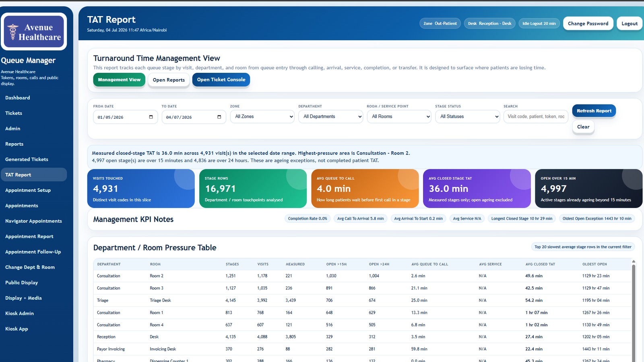The height and width of the screenshot is (362, 644).
Task: Focus the From Date input field
Action: pyautogui.click(x=125, y=117)
